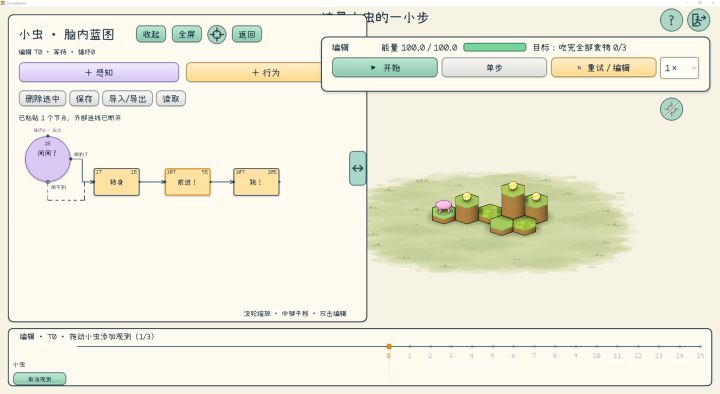720x394 pixels.
Task: Click the 返回 back button
Action: (247, 34)
